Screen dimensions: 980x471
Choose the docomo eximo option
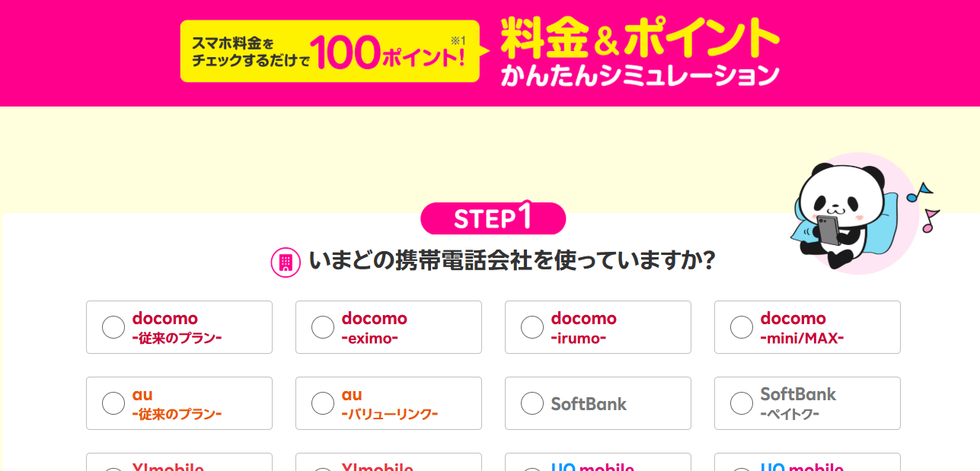pyautogui.click(x=323, y=327)
